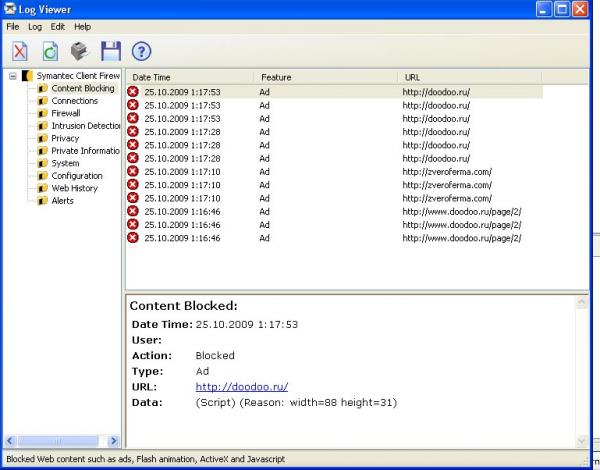Click the folder icon beside Firewall
The image size is (600, 470).
pos(42,113)
